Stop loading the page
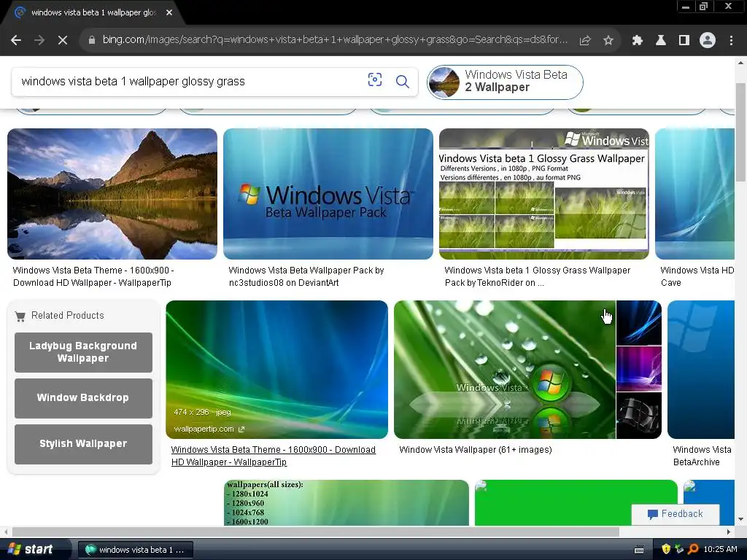Viewport: 747px width, 560px height. (x=63, y=41)
